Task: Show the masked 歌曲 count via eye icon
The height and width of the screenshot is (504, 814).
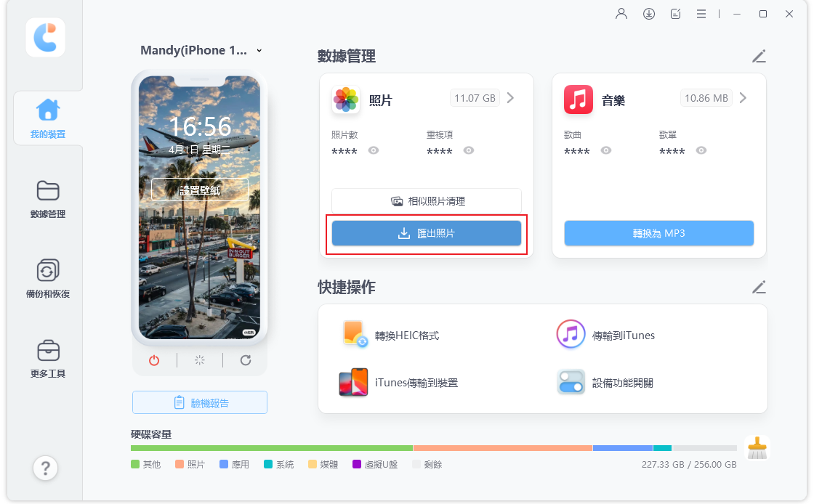Action: point(605,150)
